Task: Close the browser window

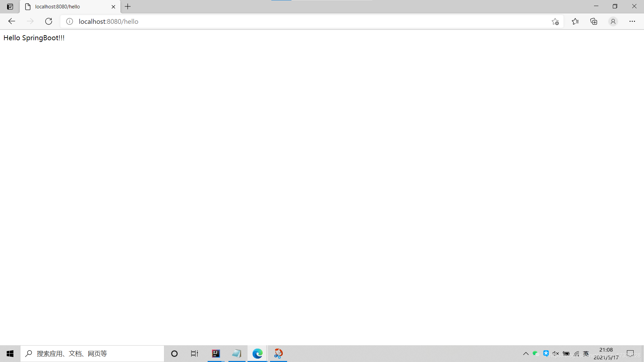Action: 634,6
